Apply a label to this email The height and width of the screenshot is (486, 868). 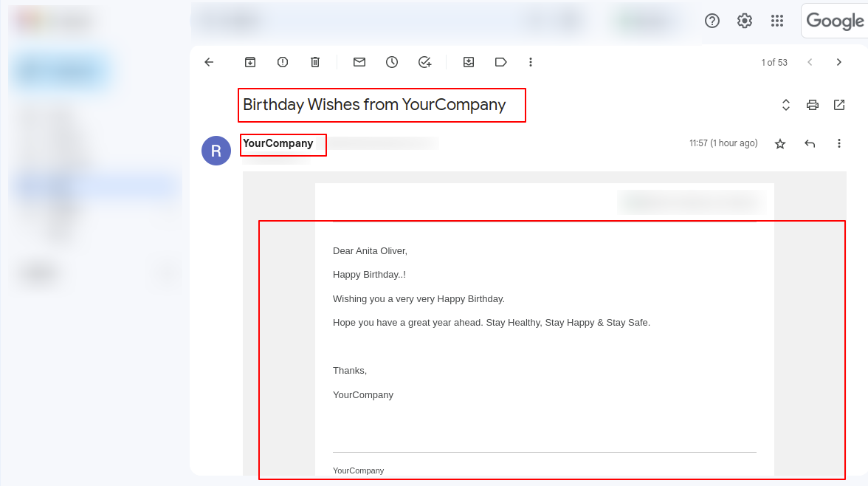tap(500, 62)
